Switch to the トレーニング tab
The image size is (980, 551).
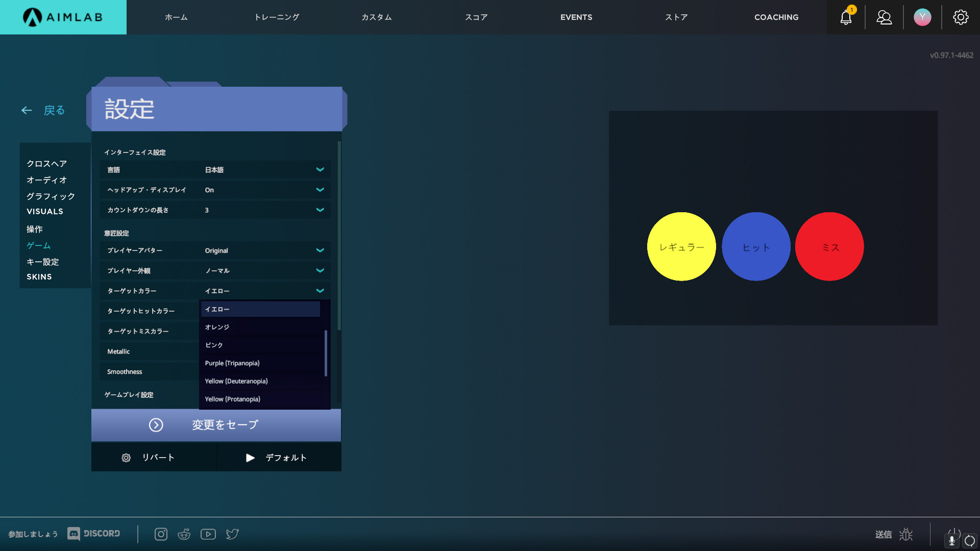pyautogui.click(x=277, y=17)
